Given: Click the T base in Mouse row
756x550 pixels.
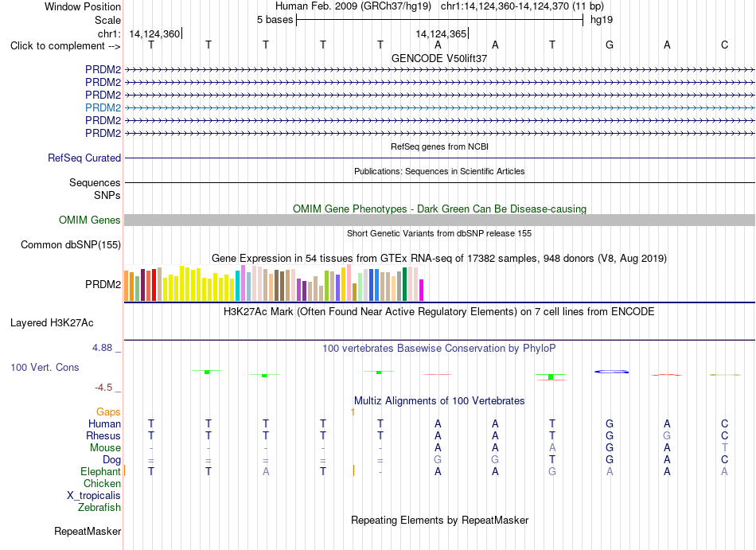Looking at the screenshot, I should pyautogui.click(x=724, y=448).
